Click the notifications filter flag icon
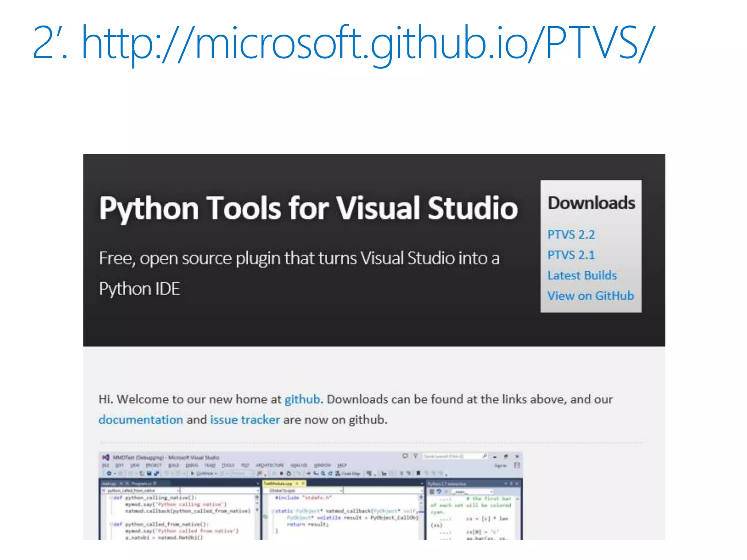Image resolution: width=747 pixels, height=560 pixels. tap(415, 456)
